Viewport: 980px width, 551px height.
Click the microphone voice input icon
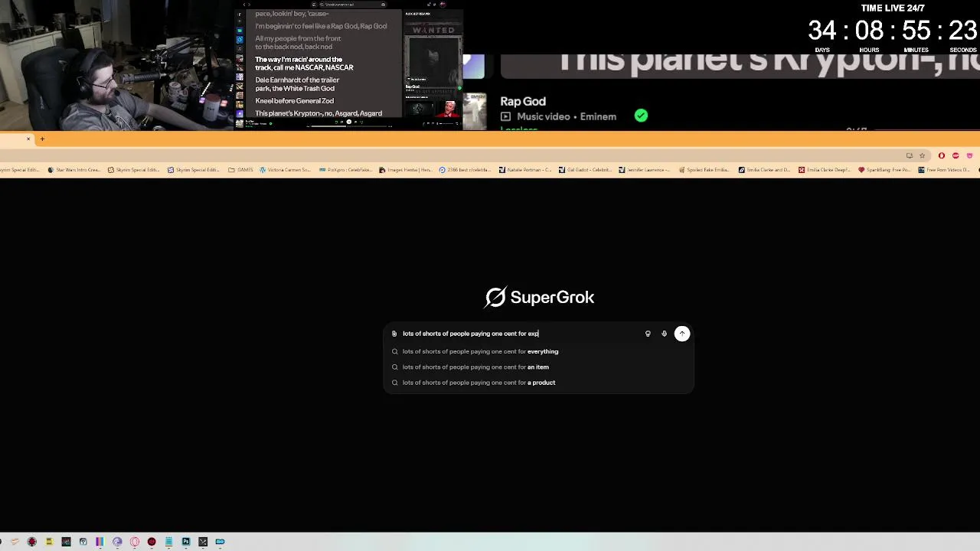[x=664, y=334]
